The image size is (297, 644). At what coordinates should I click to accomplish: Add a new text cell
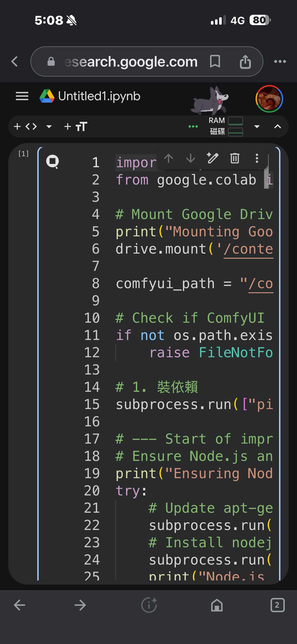tap(76, 126)
